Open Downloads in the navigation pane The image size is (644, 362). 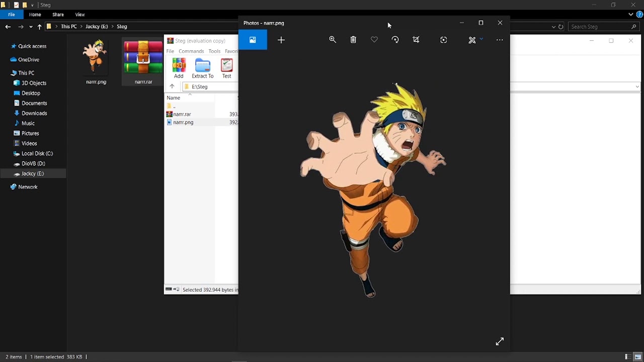click(x=34, y=113)
